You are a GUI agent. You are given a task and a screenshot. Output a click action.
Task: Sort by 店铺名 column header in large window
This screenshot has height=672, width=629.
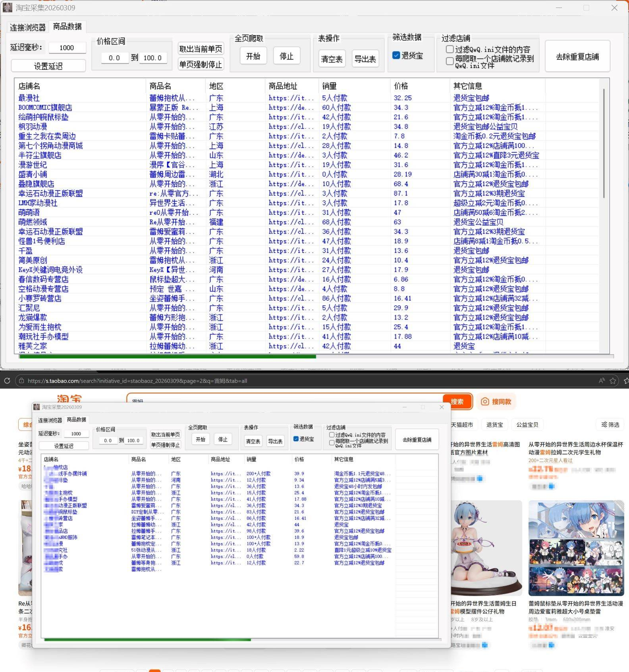pyautogui.click(x=81, y=86)
